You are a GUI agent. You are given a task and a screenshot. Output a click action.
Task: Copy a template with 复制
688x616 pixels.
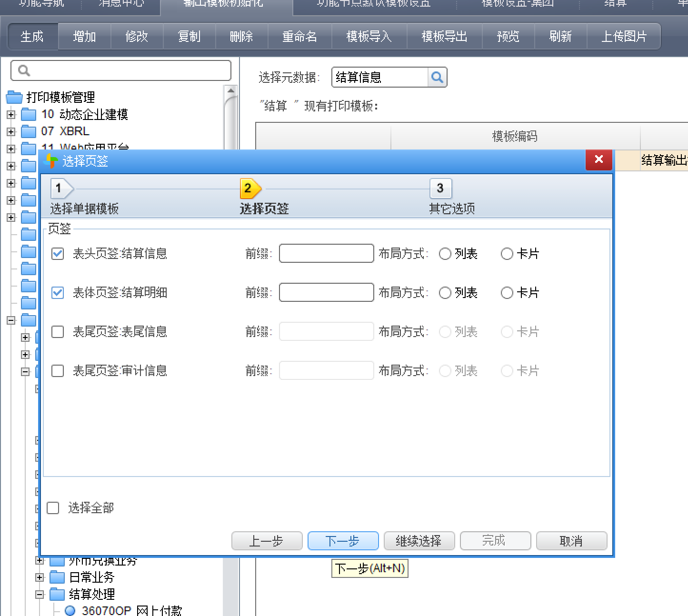[x=189, y=36]
